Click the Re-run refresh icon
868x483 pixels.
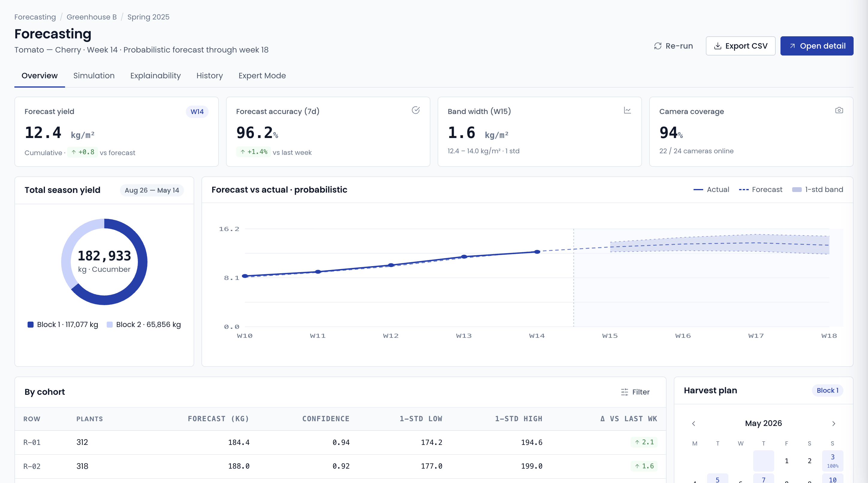[x=658, y=46]
